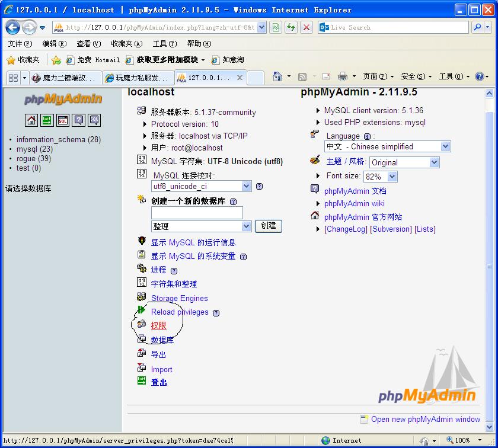
Task: Click the green Exit icon in sidebar
Action: [47, 120]
